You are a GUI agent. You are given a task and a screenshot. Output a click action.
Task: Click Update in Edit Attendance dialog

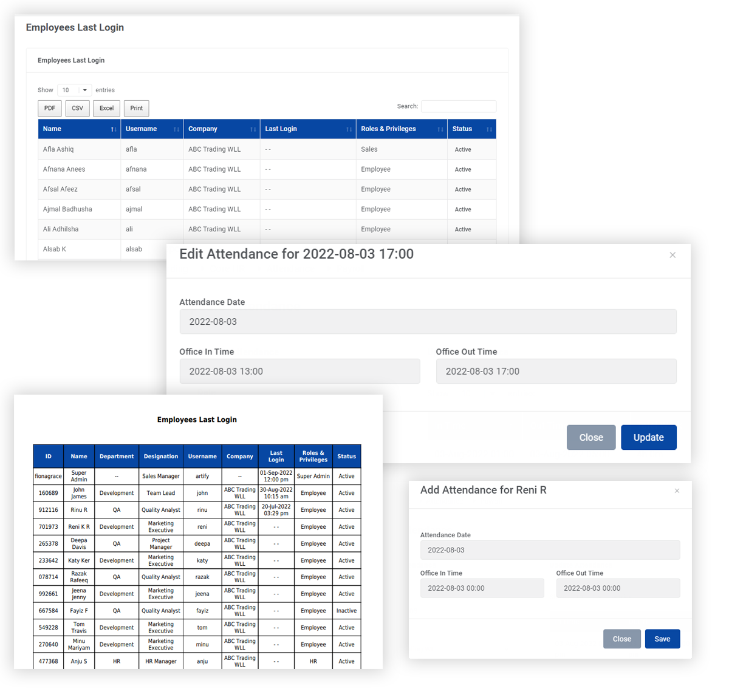click(648, 437)
